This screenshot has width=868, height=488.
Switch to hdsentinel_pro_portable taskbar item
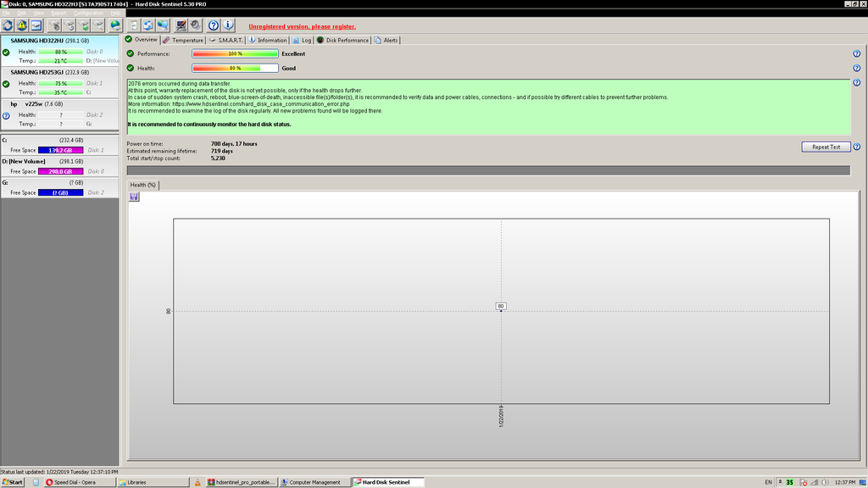tap(242, 482)
